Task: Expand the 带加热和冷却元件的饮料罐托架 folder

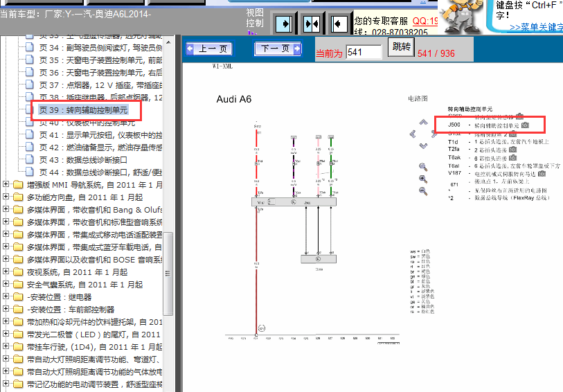Action: click(6, 321)
